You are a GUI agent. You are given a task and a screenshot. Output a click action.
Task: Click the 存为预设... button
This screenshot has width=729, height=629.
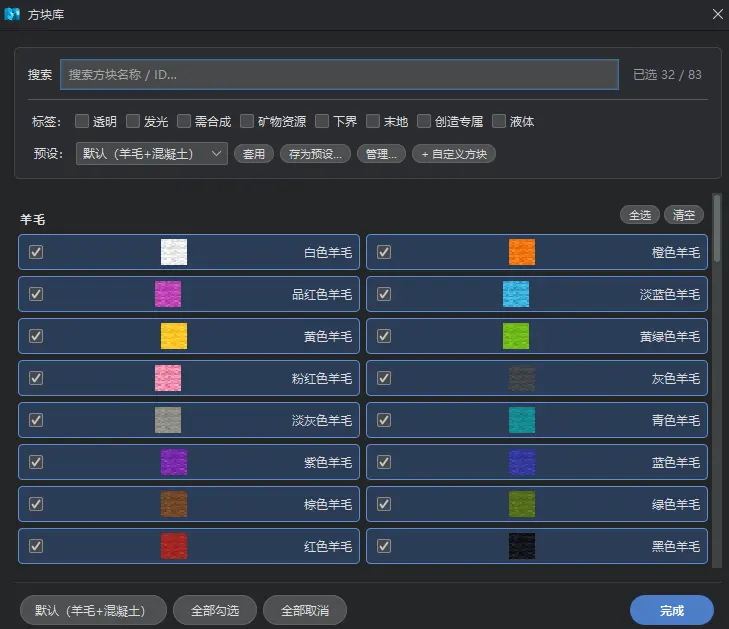tap(315, 154)
